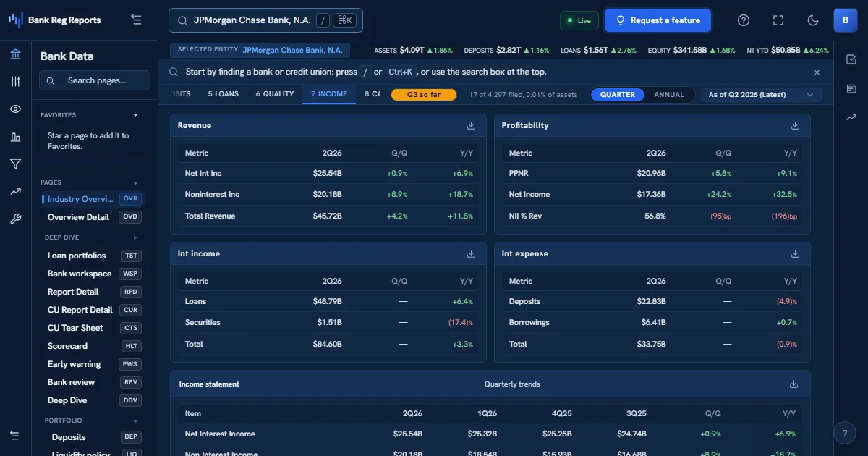Toggle the Live status indicator
The width and height of the screenshot is (868, 456).
point(579,20)
